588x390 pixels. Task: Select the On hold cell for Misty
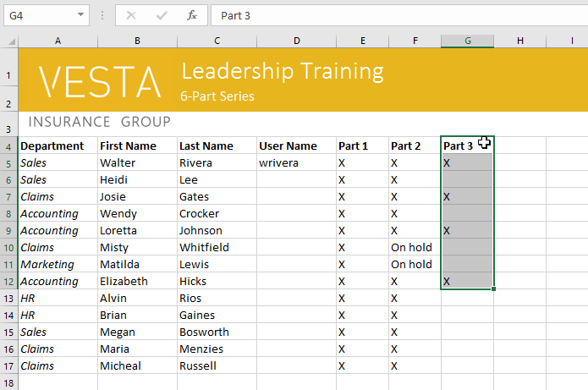(x=414, y=247)
